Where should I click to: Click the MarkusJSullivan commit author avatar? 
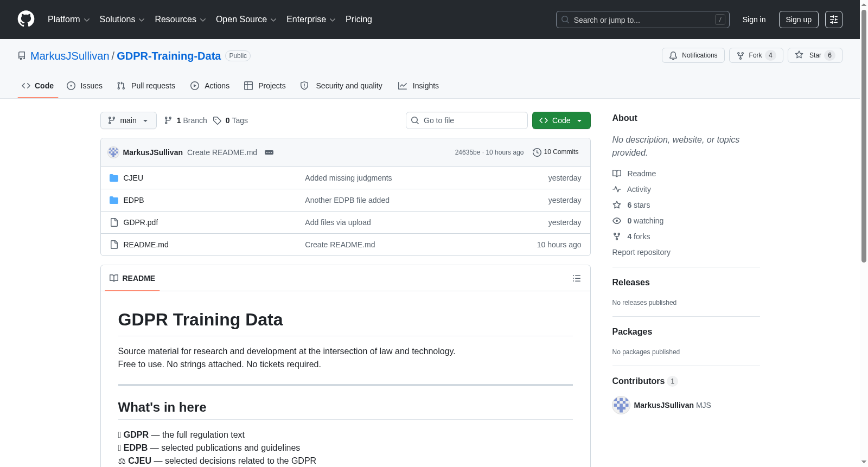tap(113, 152)
